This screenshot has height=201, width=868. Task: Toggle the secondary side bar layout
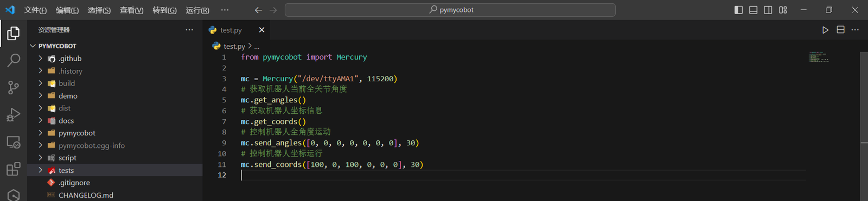(x=768, y=10)
